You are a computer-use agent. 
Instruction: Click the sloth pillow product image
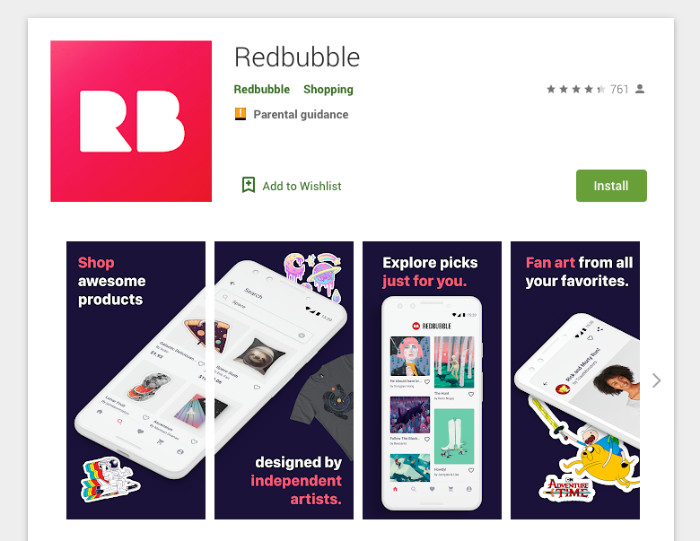pyautogui.click(x=259, y=355)
